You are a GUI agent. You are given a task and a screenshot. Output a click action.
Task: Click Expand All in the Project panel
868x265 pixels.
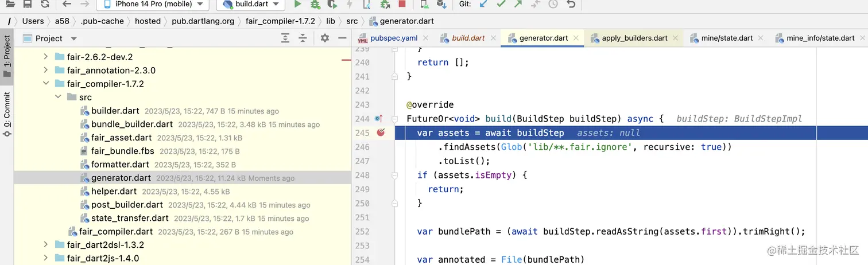[x=285, y=38]
